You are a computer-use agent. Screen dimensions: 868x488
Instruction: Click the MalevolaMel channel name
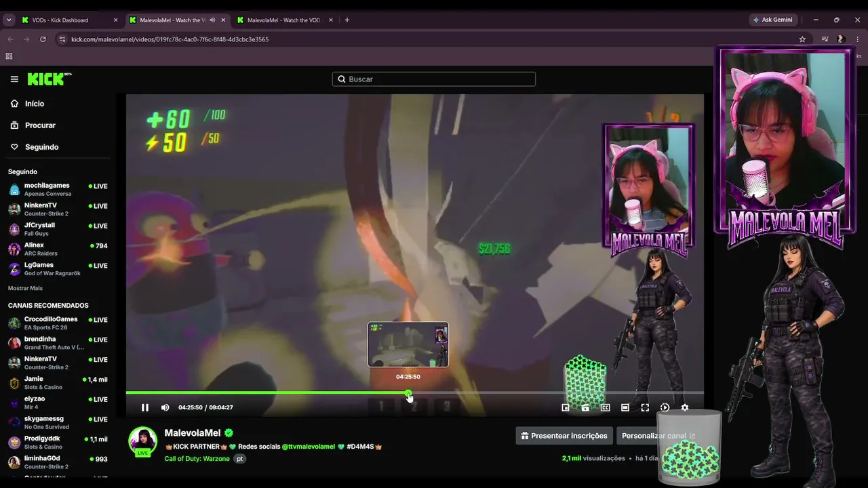(x=193, y=433)
